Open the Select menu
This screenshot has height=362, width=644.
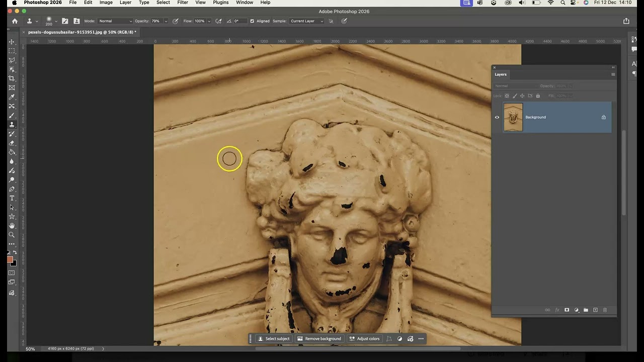click(163, 3)
